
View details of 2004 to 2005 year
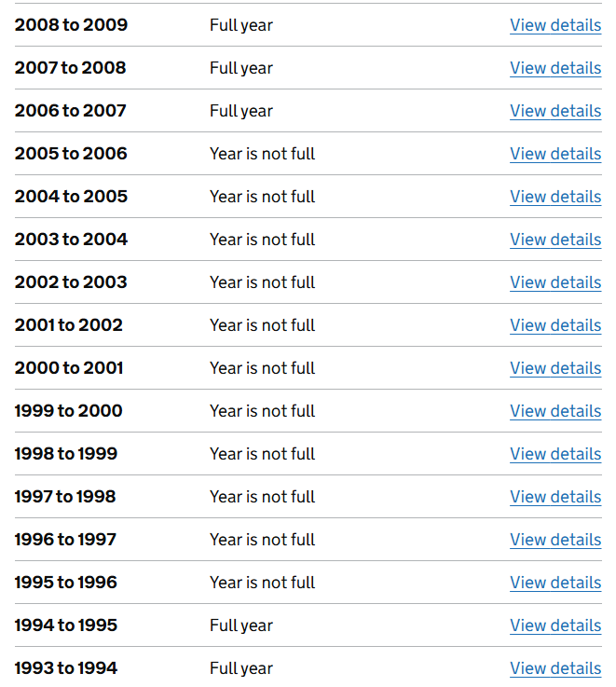click(x=555, y=198)
